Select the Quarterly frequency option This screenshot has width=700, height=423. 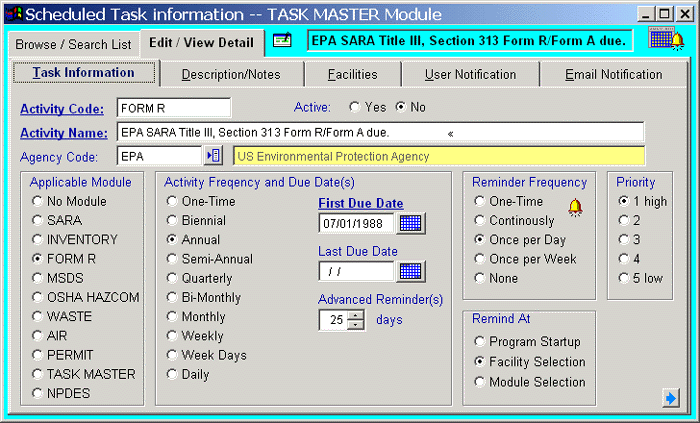[x=173, y=278]
